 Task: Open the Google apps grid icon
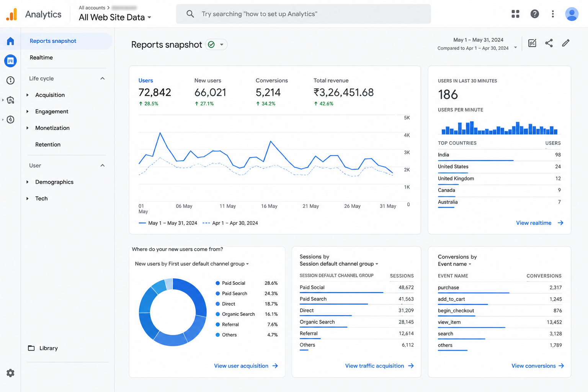pos(515,14)
